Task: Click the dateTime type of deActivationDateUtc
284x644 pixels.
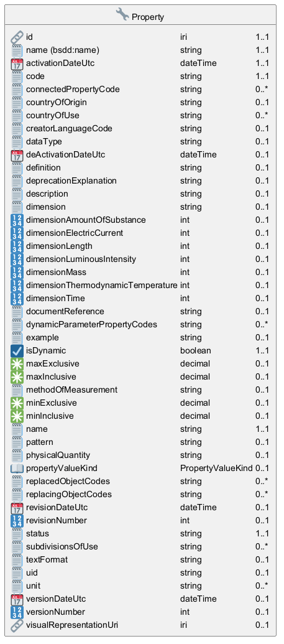Action: [x=198, y=155]
